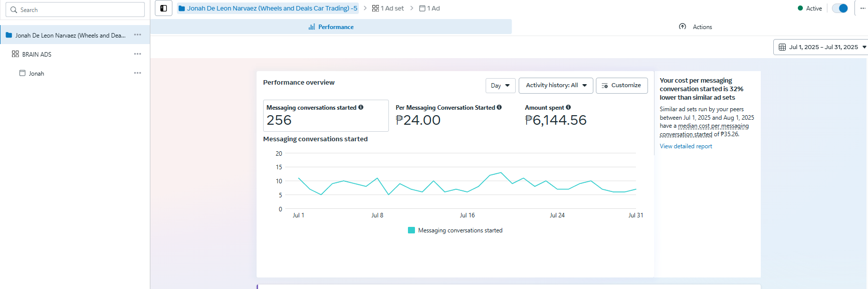Open the Jul 1 – Jul 31 date range picker

(x=822, y=47)
